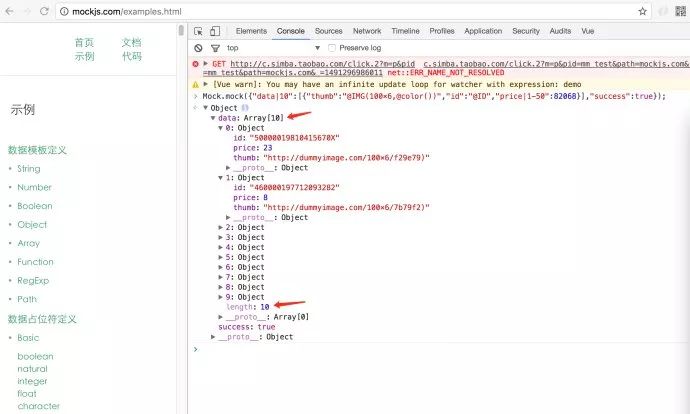Click the QR code extension icon
Image resolution: width=690 pixels, height=414 pixels.
click(x=680, y=11)
